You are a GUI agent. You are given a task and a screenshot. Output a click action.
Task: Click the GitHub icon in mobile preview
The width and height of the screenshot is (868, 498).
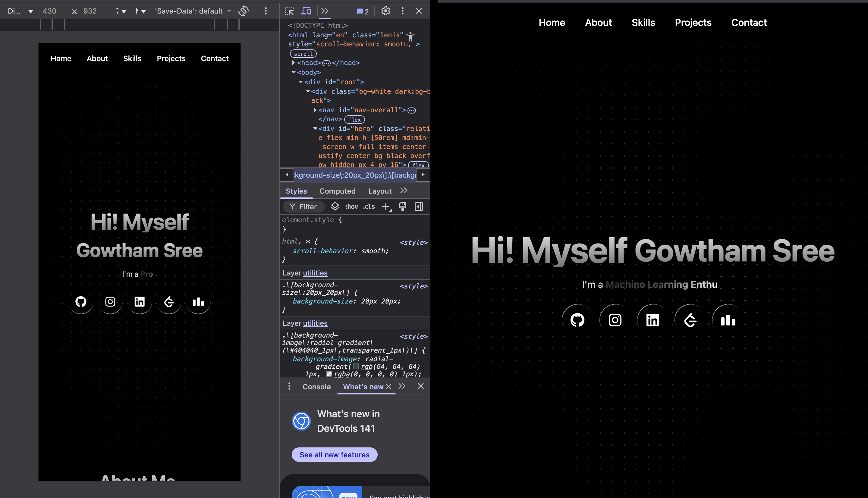click(81, 302)
